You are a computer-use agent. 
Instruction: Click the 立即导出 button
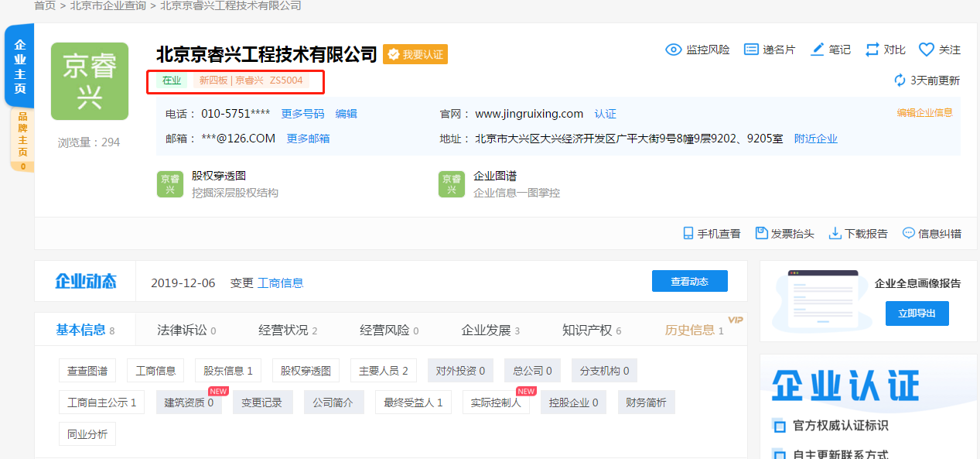pyautogui.click(x=917, y=313)
